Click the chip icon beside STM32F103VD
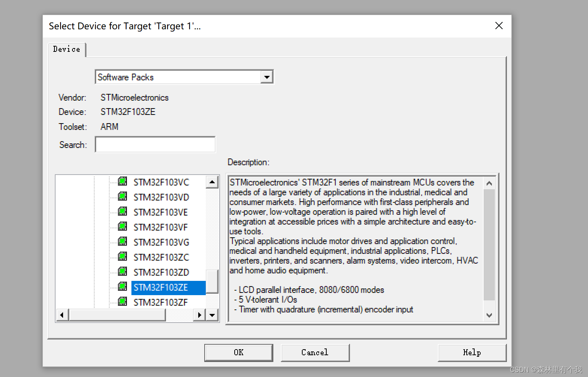Viewport: 588px width, 377px height. (x=122, y=196)
